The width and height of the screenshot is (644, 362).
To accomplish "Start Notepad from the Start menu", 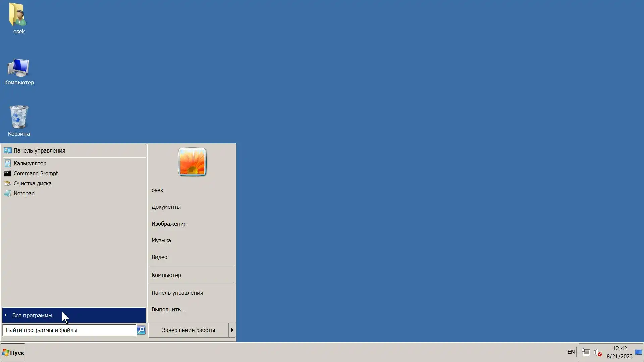I will [24, 193].
